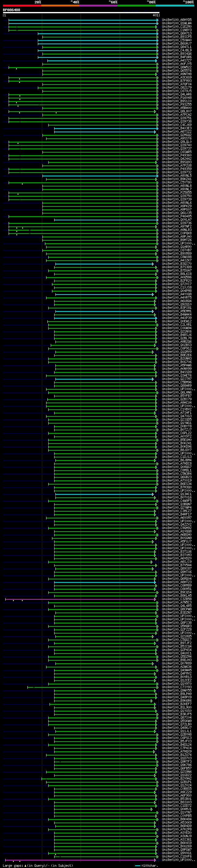Select the hit label UniRef100_A4S7Z7
Screen dimensions: 197x868
click(x=177, y=61)
